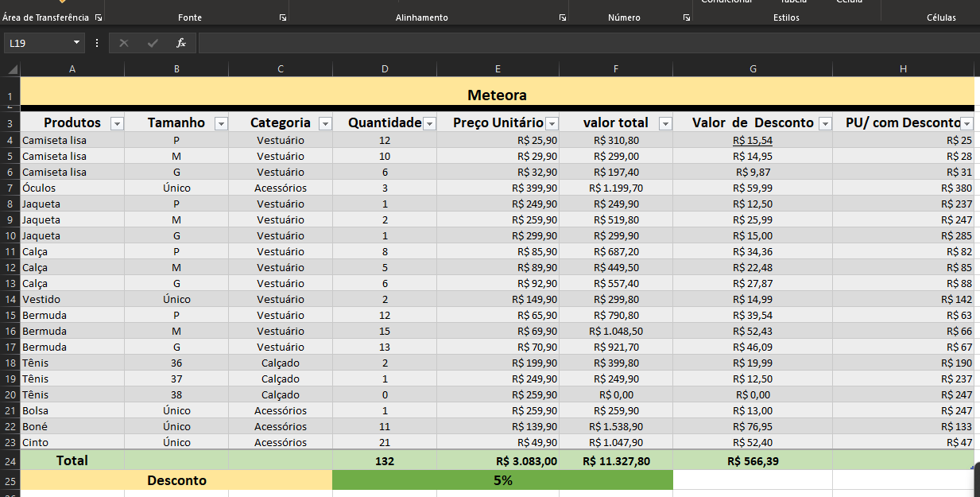Open the Valor de Desconto filter dropdown

(825, 123)
